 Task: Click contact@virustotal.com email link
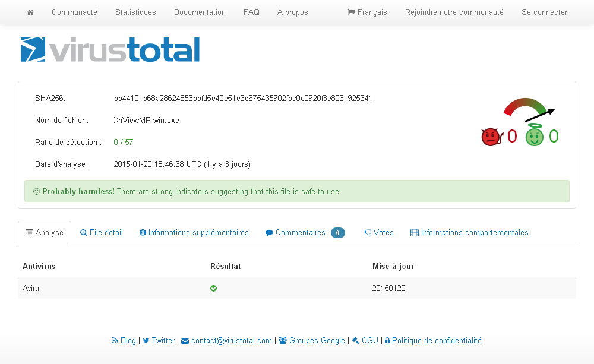[232, 340]
